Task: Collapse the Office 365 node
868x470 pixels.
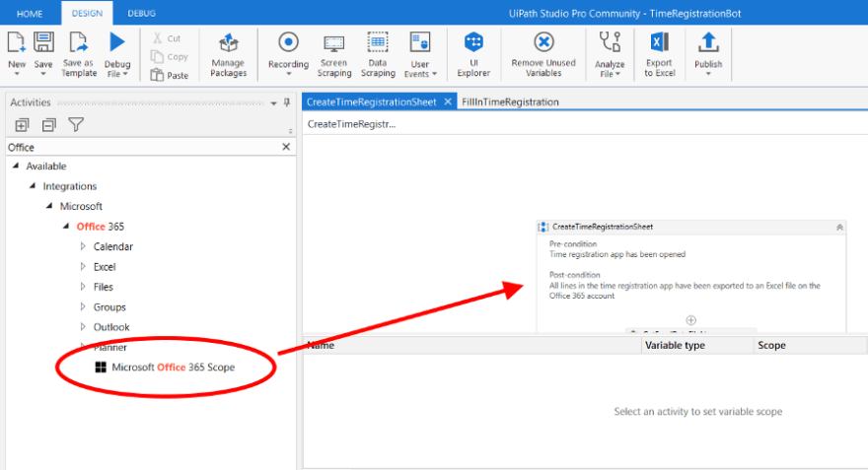Action: (x=66, y=226)
